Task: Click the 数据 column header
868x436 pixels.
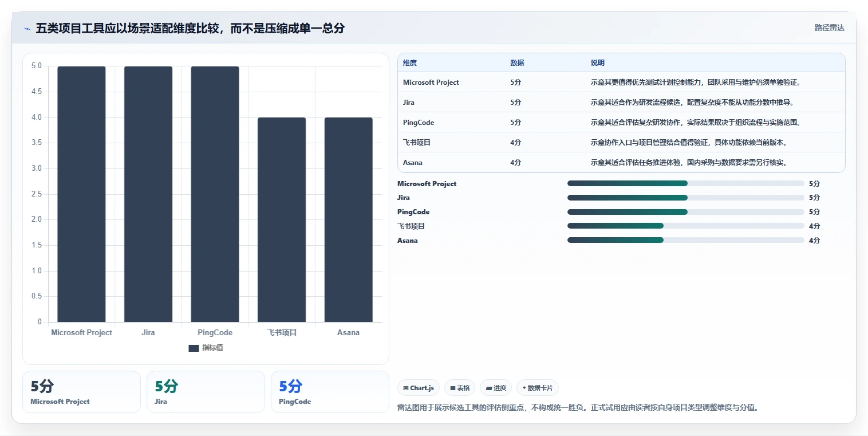Action: pos(517,63)
